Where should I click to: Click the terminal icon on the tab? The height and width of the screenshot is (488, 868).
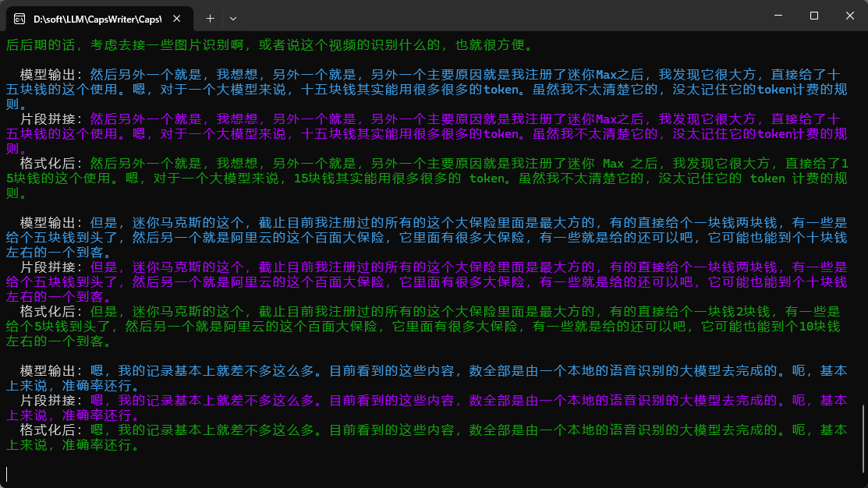[x=19, y=19]
